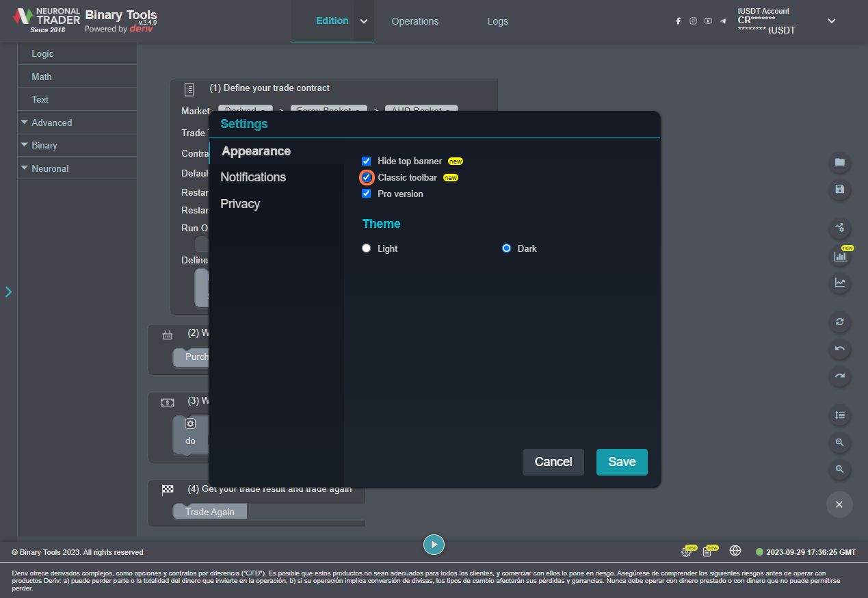
Task: Zoom in on the workspace with the magnifier
Action: 840,443
